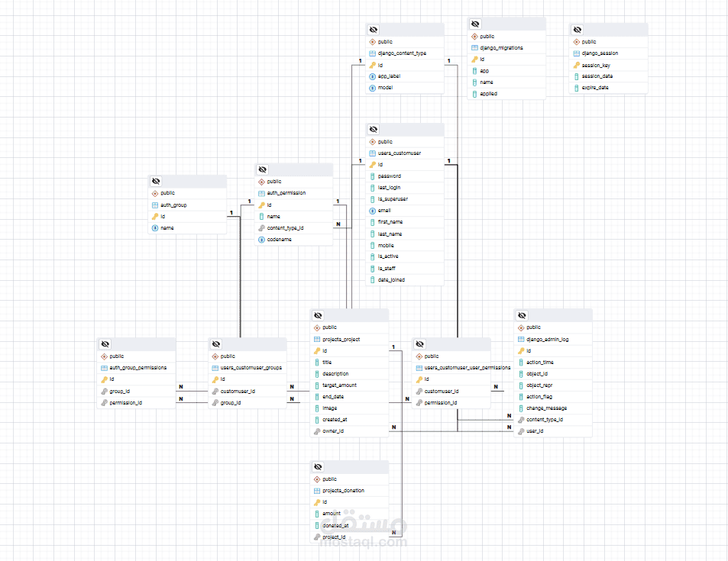Image resolution: width=728 pixels, height=561 pixels.
Task: Toggle eye icon on django_session table
Action: 577,30
